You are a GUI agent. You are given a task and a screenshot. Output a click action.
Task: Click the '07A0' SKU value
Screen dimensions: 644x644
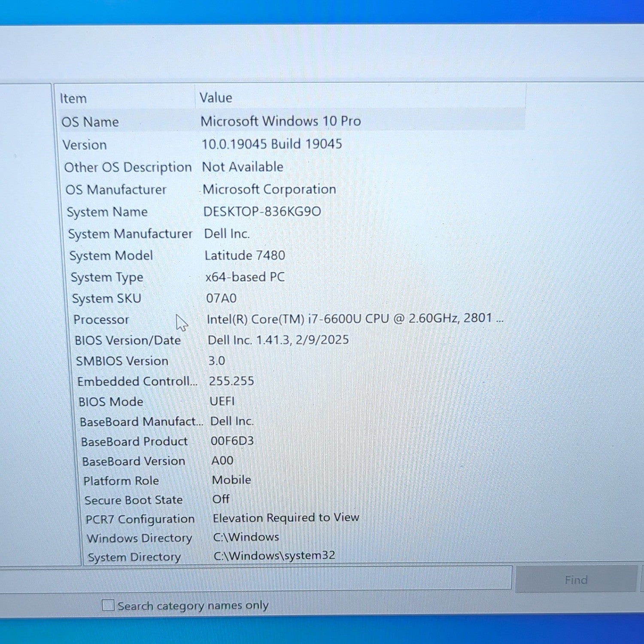click(222, 298)
